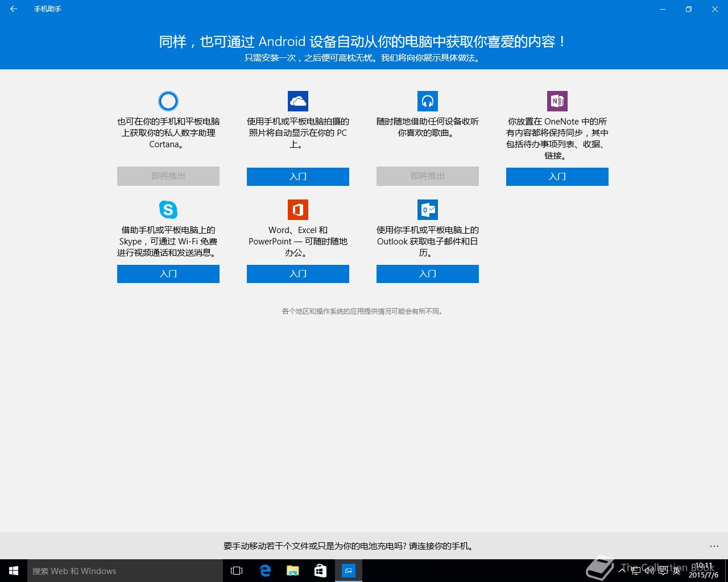Click the OneNote sync description text

coord(557,139)
